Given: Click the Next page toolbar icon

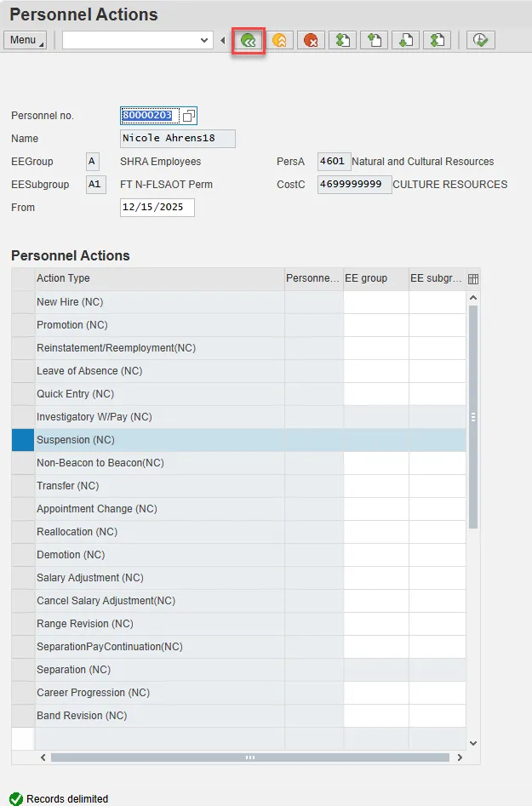Looking at the screenshot, I should 404,40.
